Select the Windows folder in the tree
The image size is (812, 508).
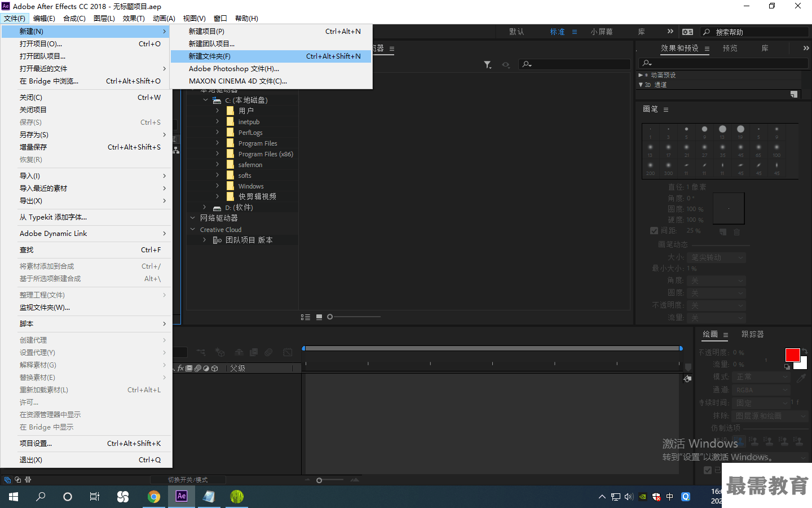coord(251,186)
